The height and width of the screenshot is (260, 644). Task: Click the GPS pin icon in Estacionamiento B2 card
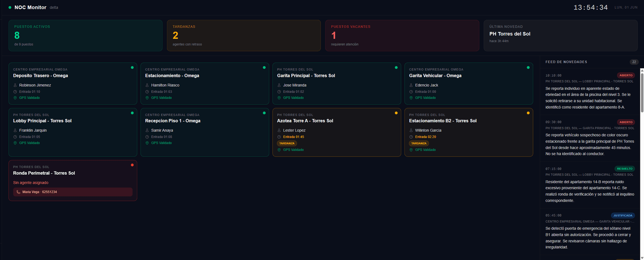(x=411, y=150)
